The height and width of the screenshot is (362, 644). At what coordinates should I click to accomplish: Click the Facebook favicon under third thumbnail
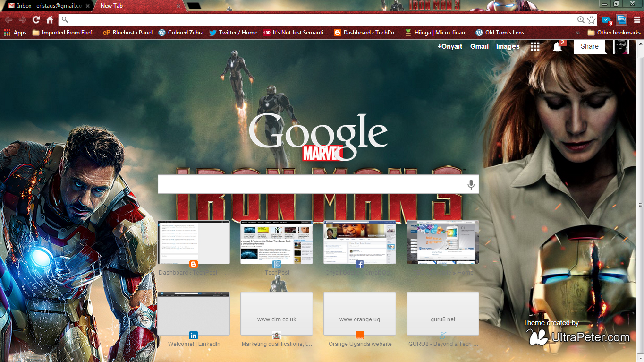click(x=360, y=264)
